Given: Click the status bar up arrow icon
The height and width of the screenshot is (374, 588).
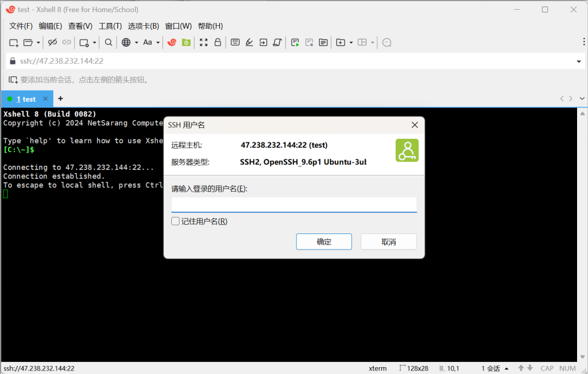Looking at the screenshot, I should [x=521, y=368].
